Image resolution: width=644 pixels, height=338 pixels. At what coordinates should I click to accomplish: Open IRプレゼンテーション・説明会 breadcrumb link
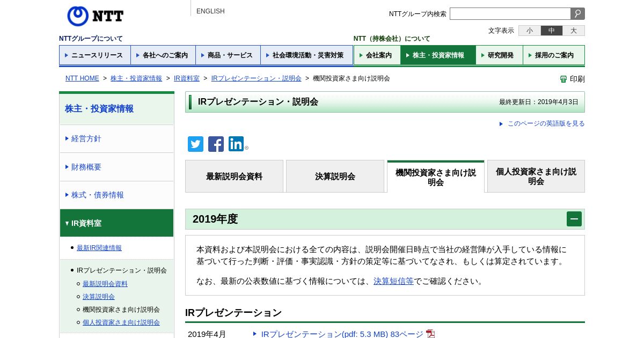[257, 78]
